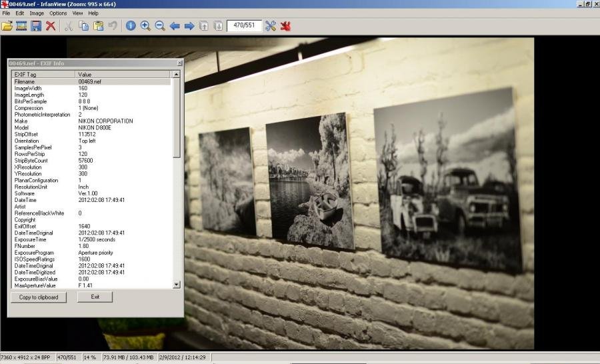
Task: Click the EXIF list scrollbar down arrow
Action: [x=177, y=285]
